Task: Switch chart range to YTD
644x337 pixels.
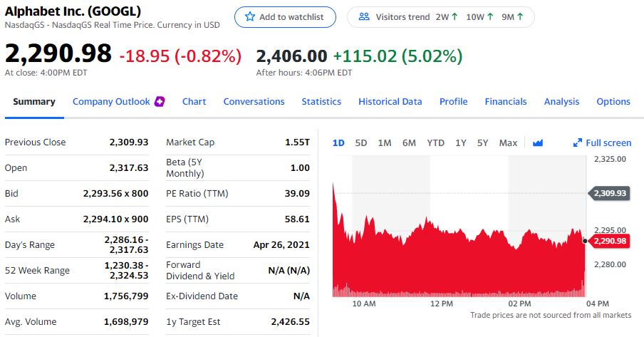Action: [435, 143]
